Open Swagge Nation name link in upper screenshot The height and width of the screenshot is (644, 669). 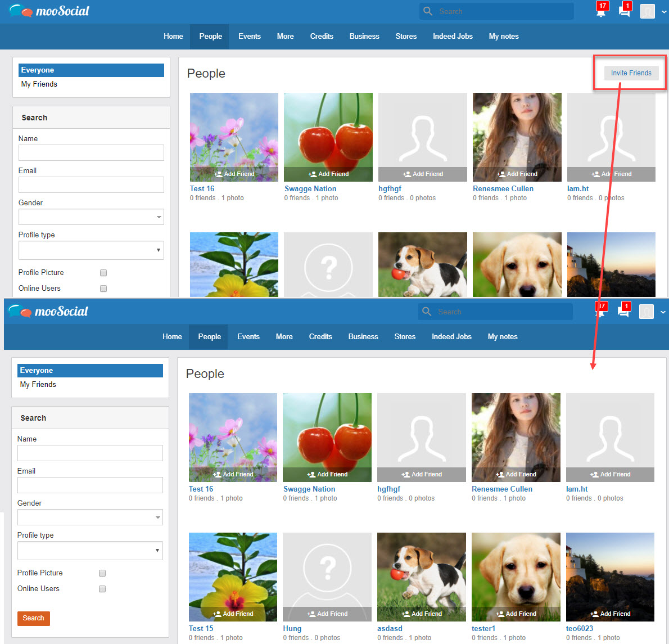(x=310, y=188)
